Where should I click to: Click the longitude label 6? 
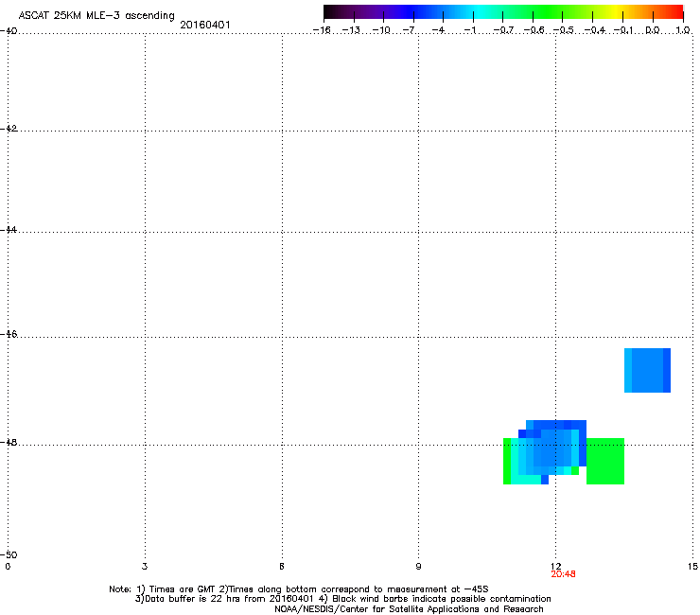[282, 567]
